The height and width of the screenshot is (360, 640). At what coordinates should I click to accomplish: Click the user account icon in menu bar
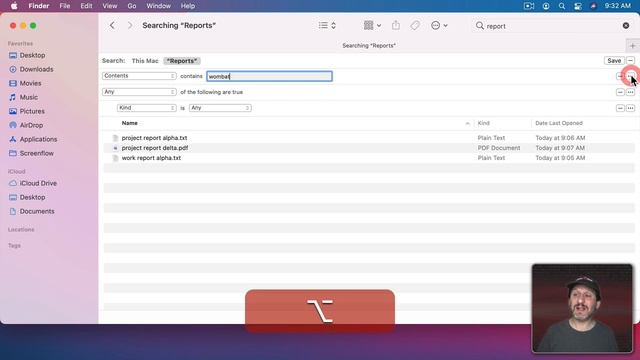click(x=546, y=6)
